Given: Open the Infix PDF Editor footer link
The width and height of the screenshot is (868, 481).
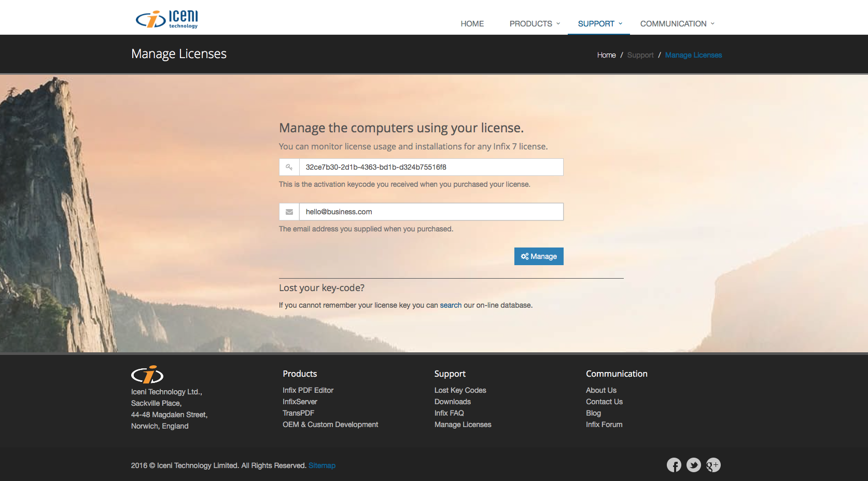Looking at the screenshot, I should tap(308, 390).
